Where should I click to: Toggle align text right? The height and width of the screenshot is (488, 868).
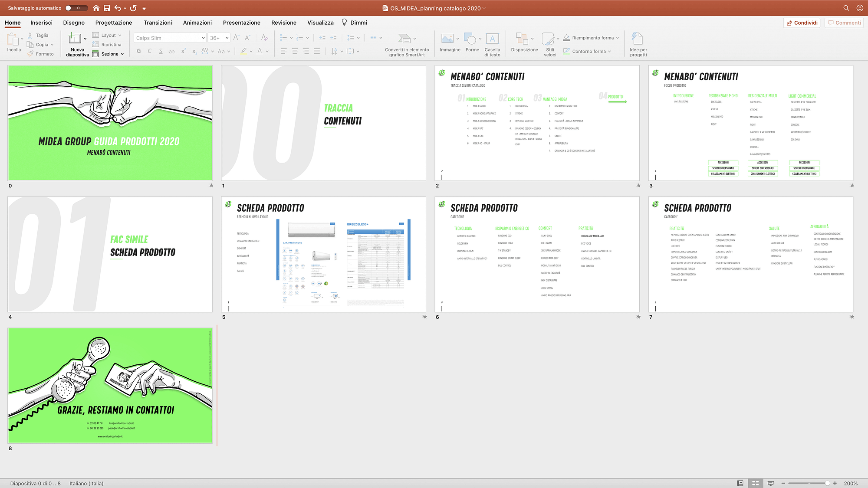tap(306, 51)
